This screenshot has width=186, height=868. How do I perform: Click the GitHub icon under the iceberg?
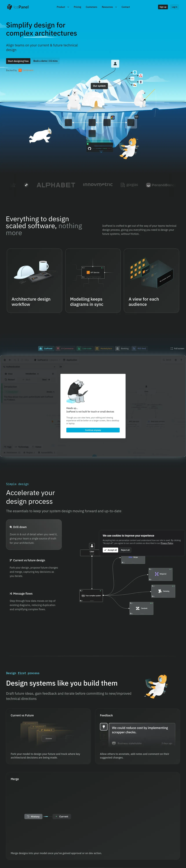click(90, 148)
